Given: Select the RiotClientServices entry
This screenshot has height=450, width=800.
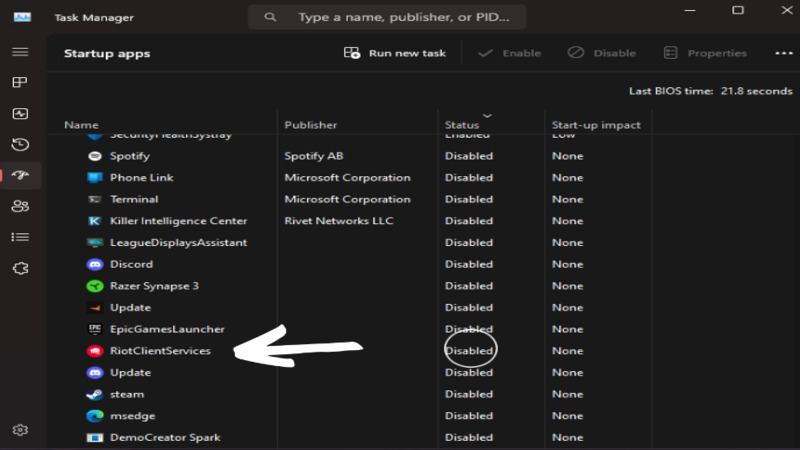Looking at the screenshot, I should [x=160, y=351].
